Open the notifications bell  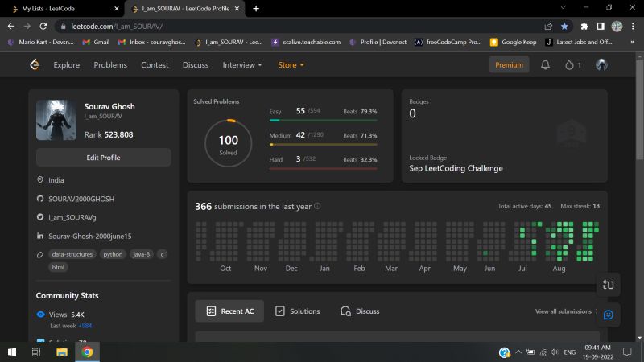click(546, 65)
